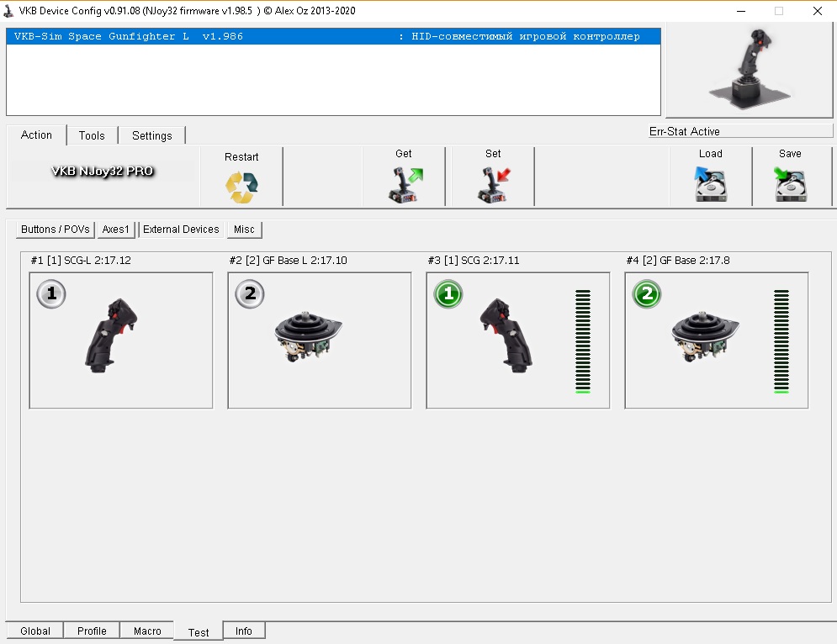
Task: Open the Macro bottom tab
Action: pyautogui.click(x=147, y=631)
